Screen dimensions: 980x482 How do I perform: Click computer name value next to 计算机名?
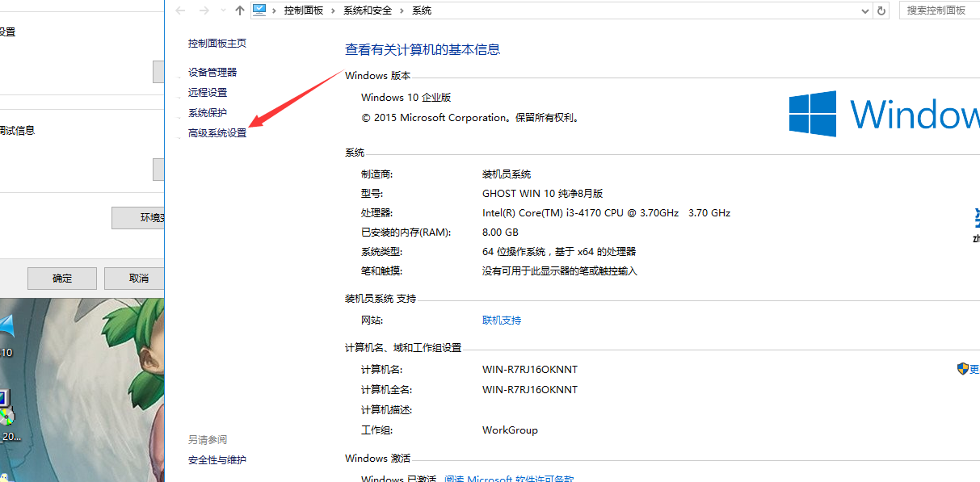point(530,370)
